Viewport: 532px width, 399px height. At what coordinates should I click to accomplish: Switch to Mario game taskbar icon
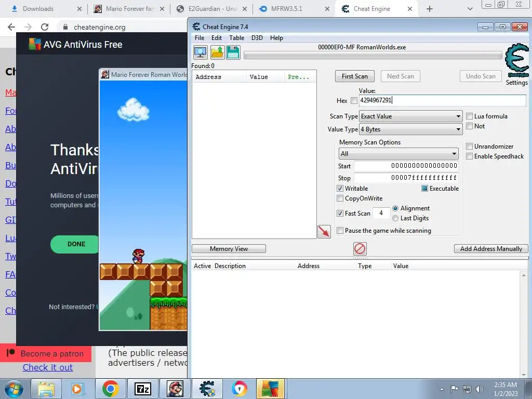point(175,389)
